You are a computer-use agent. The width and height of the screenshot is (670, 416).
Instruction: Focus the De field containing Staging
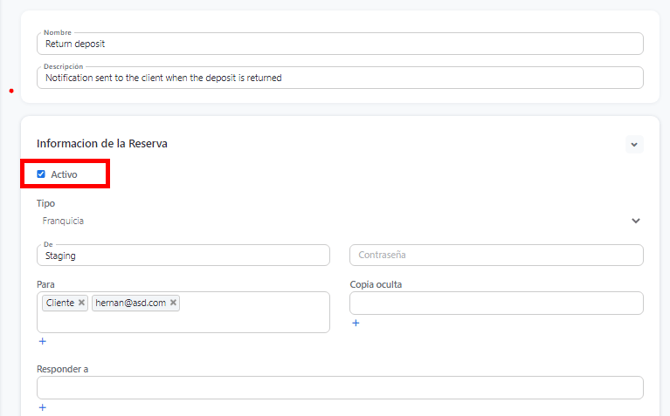pyautogui.click(x=183, y=256)
